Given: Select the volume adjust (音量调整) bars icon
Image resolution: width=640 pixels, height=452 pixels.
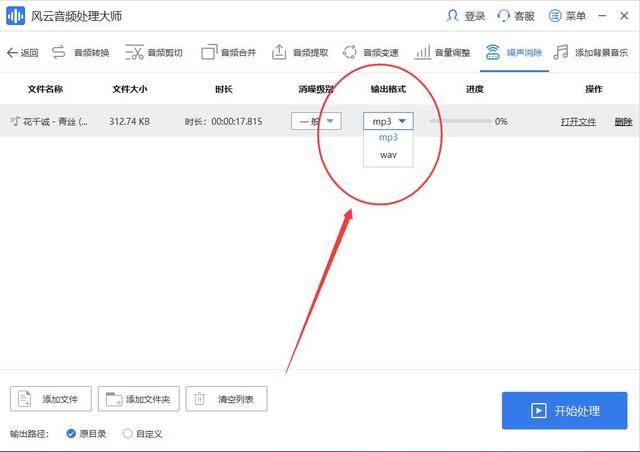Looking at the screenshot, I should click(x=422, y=52).
